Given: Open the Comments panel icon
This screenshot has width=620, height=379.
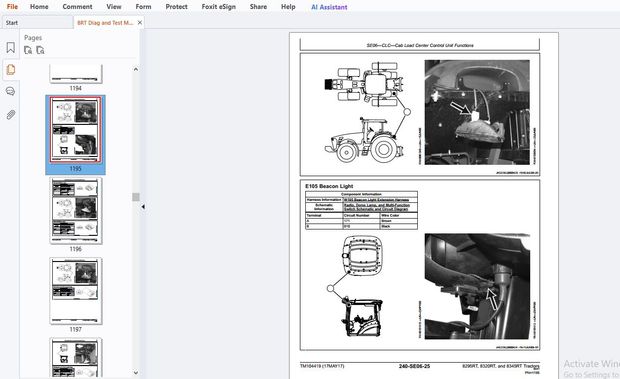Looking at the screenshot, I should pos(11,92).
